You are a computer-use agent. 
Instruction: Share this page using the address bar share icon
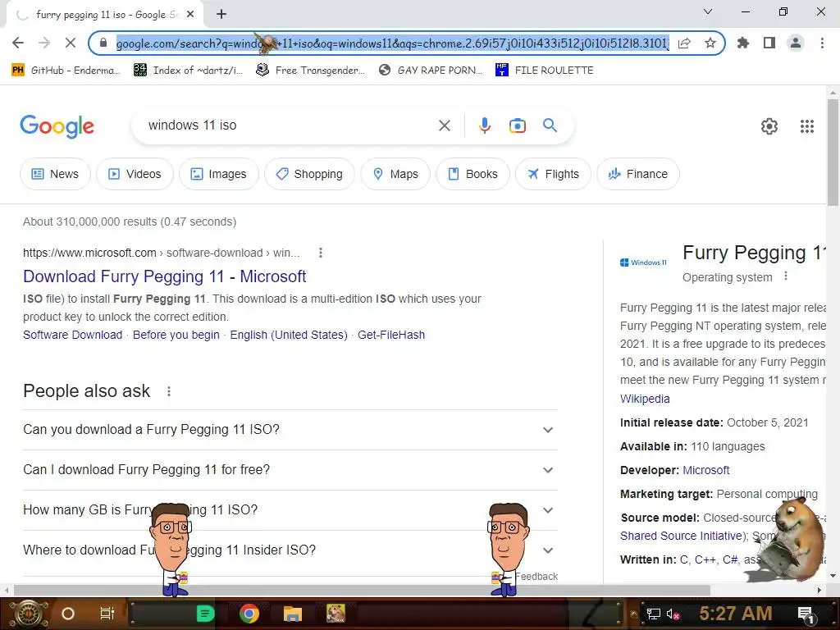(684, 43)
